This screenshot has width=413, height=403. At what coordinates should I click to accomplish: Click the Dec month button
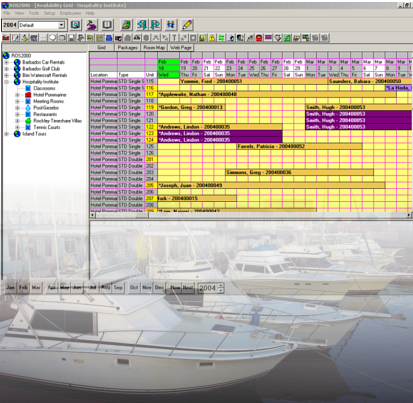point(159,287)
